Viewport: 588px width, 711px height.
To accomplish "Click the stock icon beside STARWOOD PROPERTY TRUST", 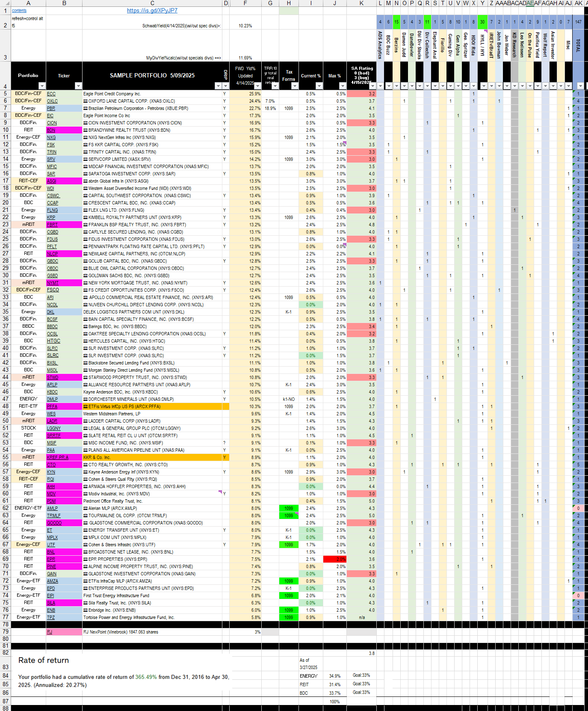I will click(x=86, y=378).
